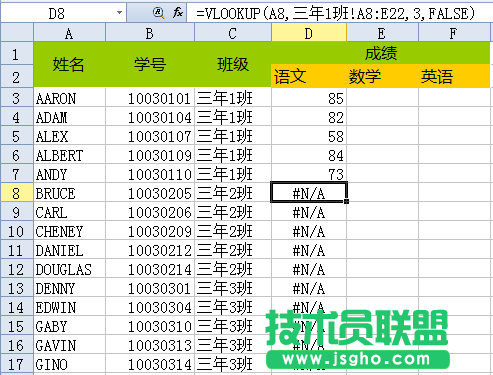Select cell containing GAVIN

[69, 345]
